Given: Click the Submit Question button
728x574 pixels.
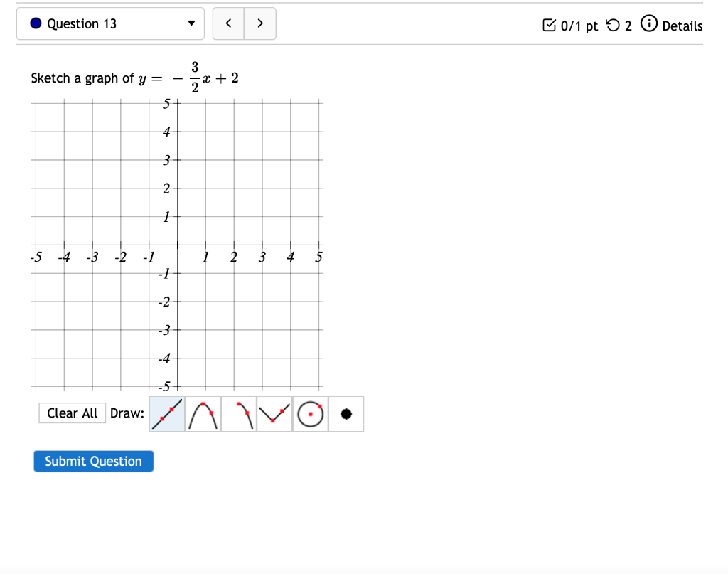Looking at the screenshot, I should click(x=93, y=461).
